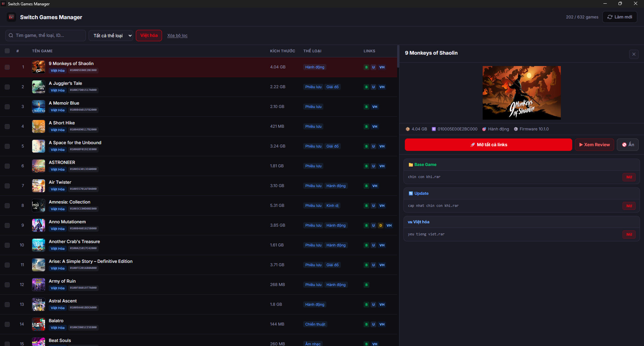The image size is (644, 346).
Task: Check the box for Anno Mutationem
Action: pos(7,225)
